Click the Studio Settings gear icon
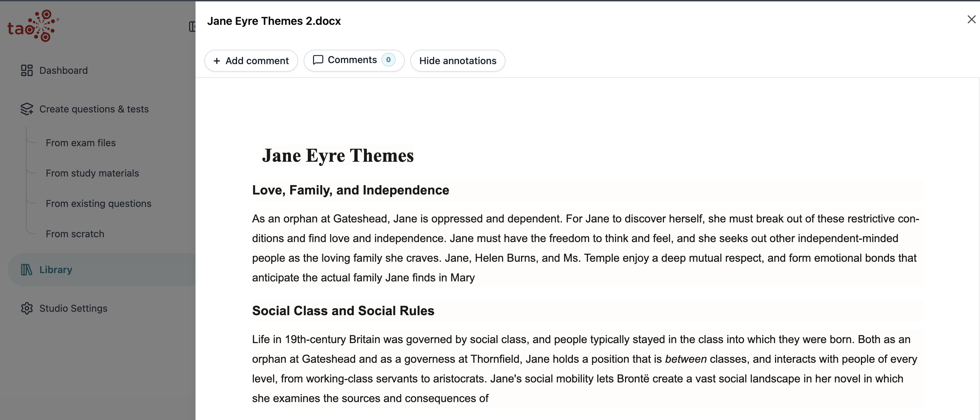980x420 pixels. [x=27, y=308]
